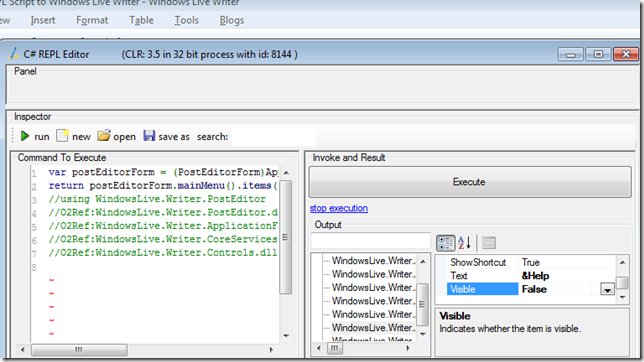The height and width of the screenshot is (362, 644).
Task: Open the Table menu in Windows Live Writer
Action: 141,20
